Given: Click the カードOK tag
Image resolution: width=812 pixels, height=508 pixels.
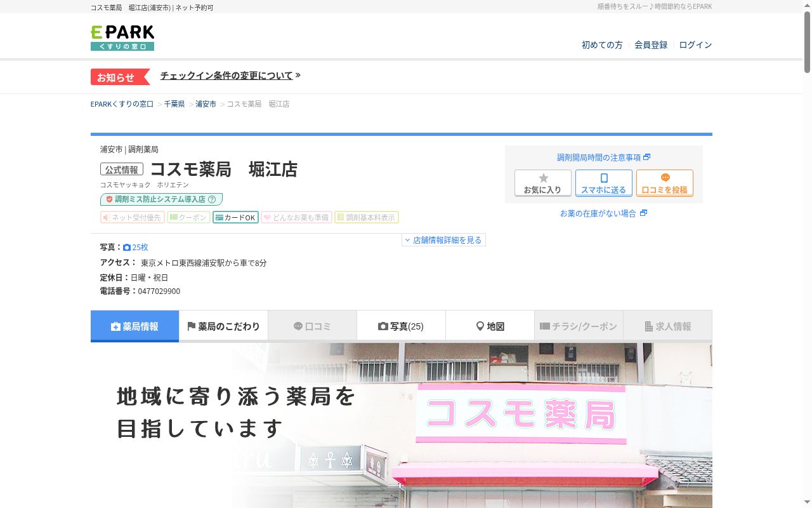Looking at the screenshot, I should 235,217.
